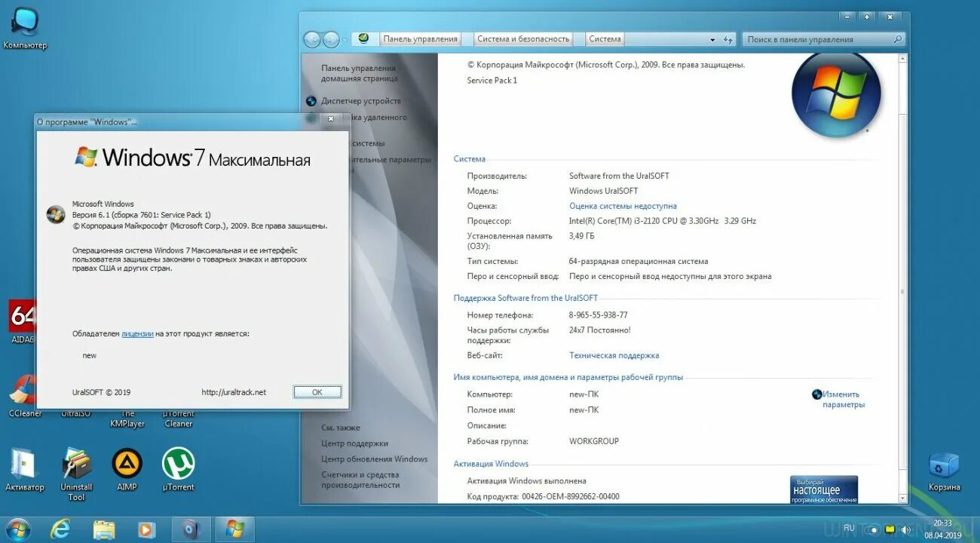Go forward in Control Panel window
The width and height of the screenshot is (980, 543).
click(x=331, y=40)
